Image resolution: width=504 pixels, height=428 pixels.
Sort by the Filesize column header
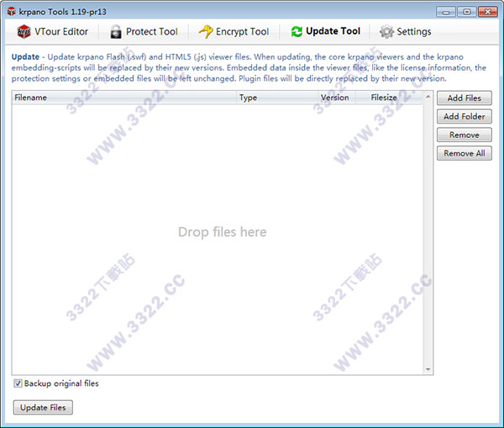[389, 98]
